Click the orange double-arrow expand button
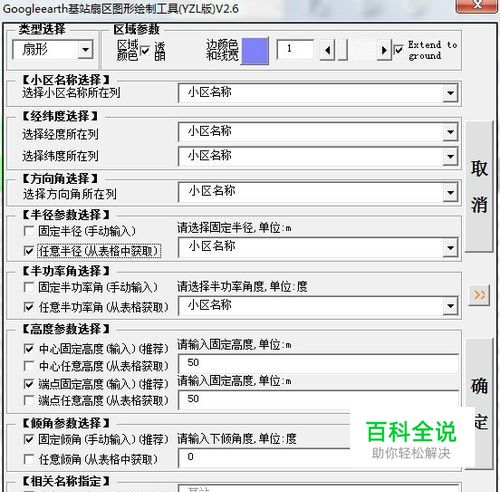 point(479,295)
